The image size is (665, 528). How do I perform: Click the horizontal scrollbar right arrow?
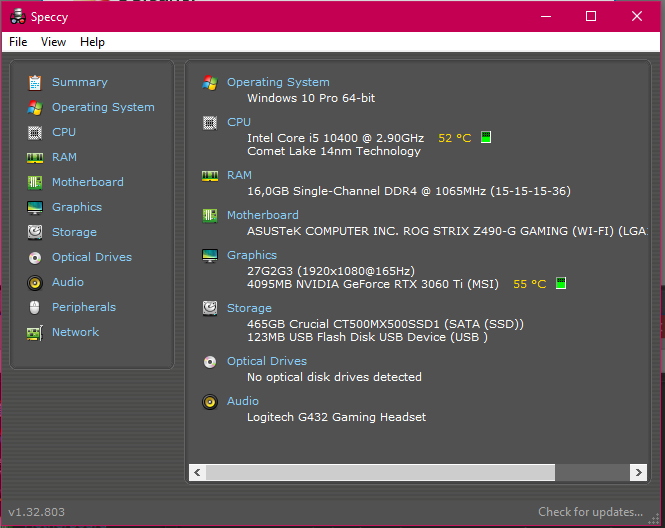click(x=638, y=472)
